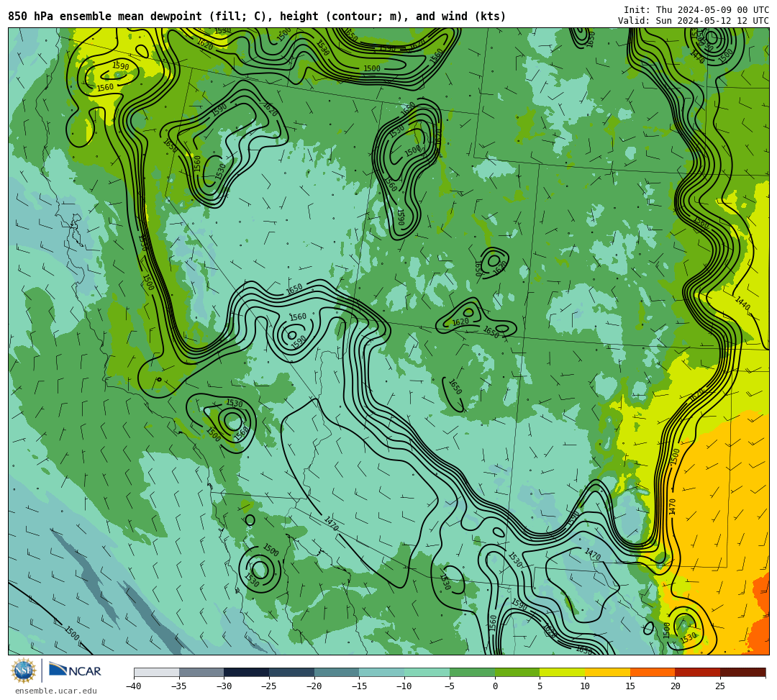Open the ensemble.ucar.edu link text

(x=56, y=691)
